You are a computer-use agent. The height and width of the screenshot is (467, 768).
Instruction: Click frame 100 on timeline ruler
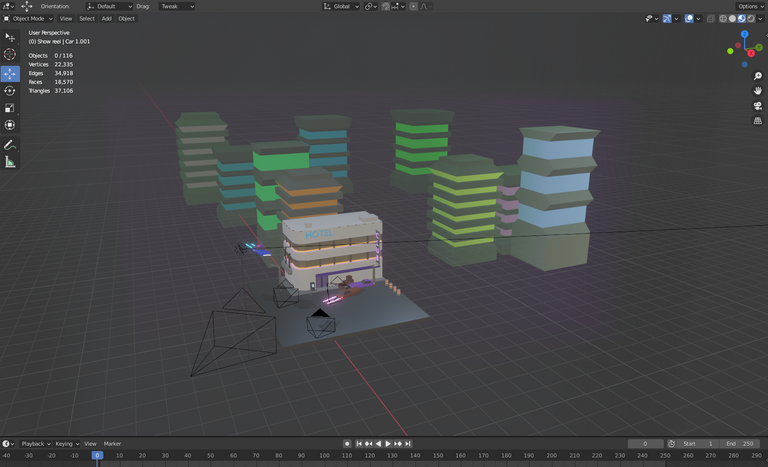click(x=324, y=455)
